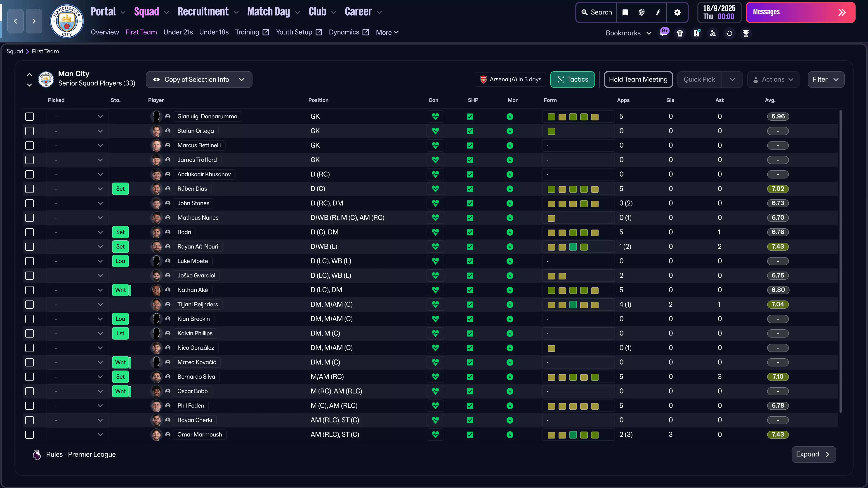Open the Copy of Selection Info dropdown
This screenshot has width=868, height=488.
[x=199, y=80]
